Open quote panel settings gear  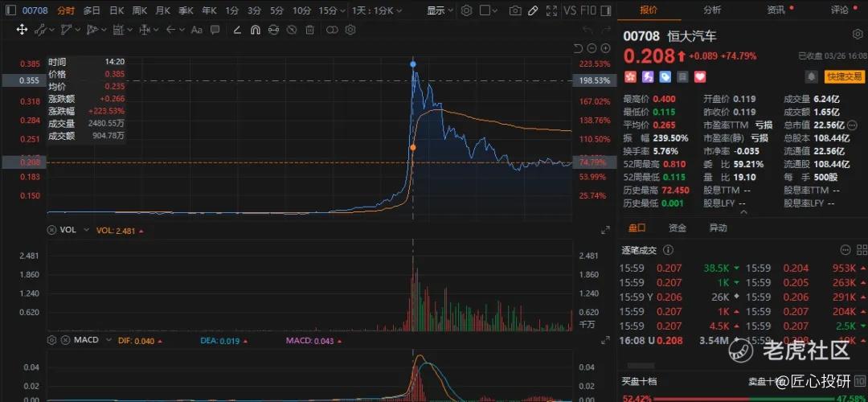click(x=857, y=35)
